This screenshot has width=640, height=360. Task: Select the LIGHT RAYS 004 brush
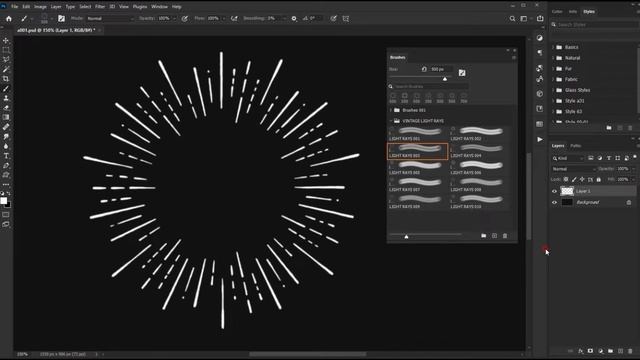[479, 151]
